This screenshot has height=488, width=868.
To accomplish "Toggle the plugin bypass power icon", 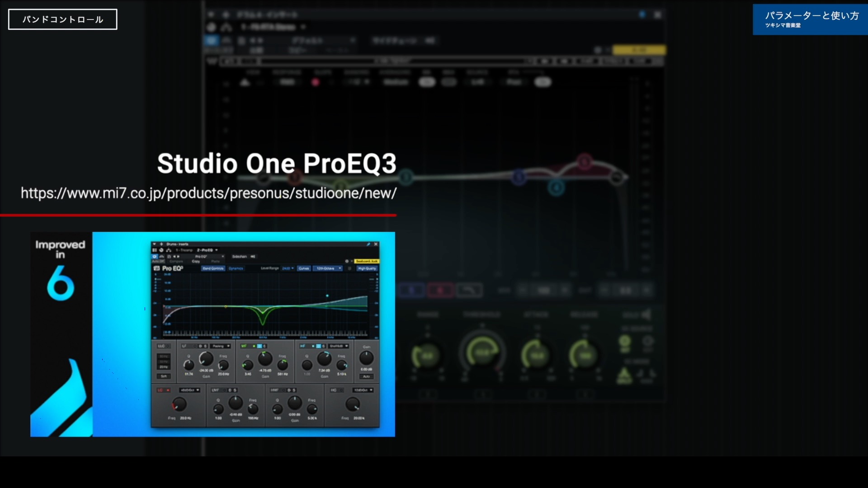I will (x=156, y=256).
